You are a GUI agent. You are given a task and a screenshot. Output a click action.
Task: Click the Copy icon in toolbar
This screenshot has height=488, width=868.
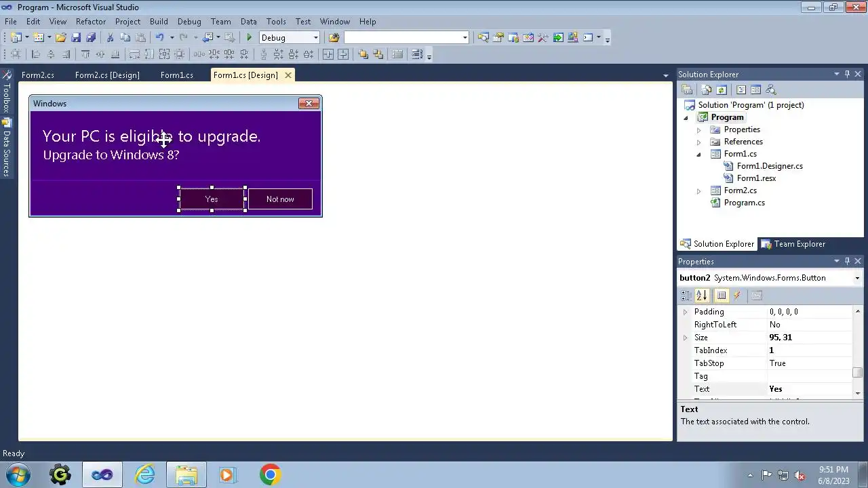[125, 38]
